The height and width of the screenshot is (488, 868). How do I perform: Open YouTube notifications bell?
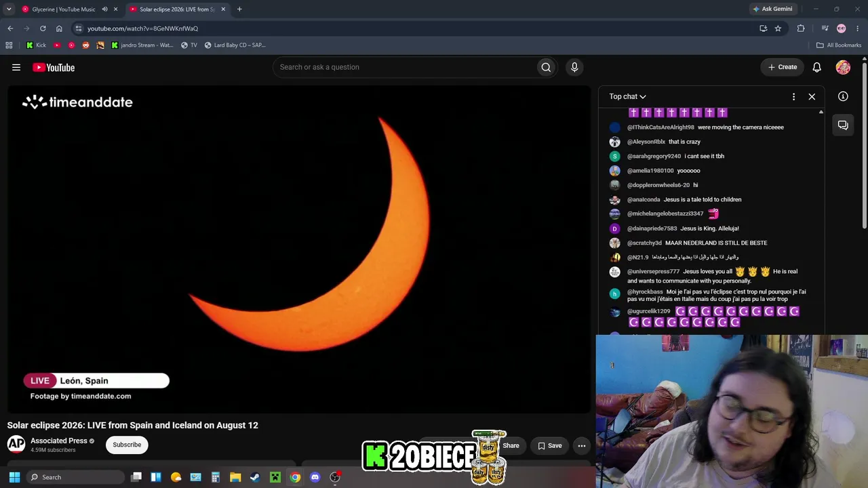(817, 67)
